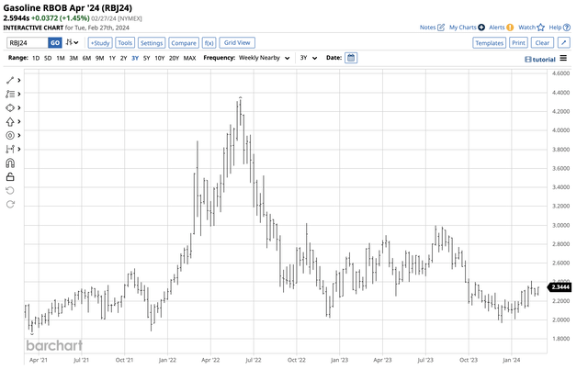Image resolution: width=588 pixels, height=381 pixels.
Task: Open the hamburger chart menu
Action: click(563, 58)
